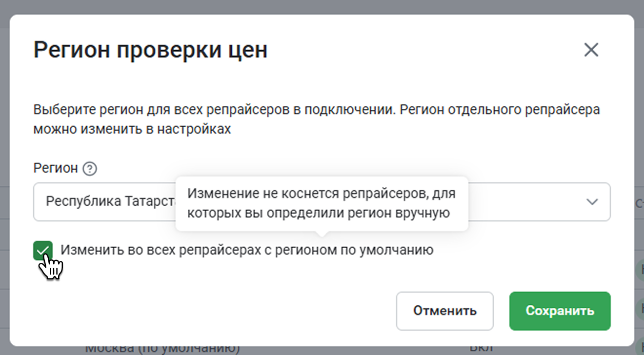Select the background "Москва (по умолчанию)" row
This screenshot has height=355, width=644.
coord(162,350)
